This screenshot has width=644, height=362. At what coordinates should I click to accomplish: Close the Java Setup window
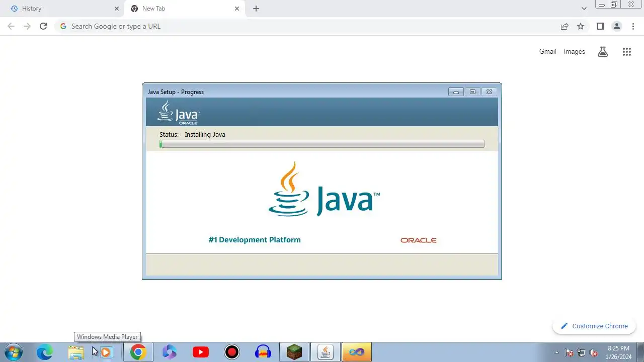click(489, 92)
